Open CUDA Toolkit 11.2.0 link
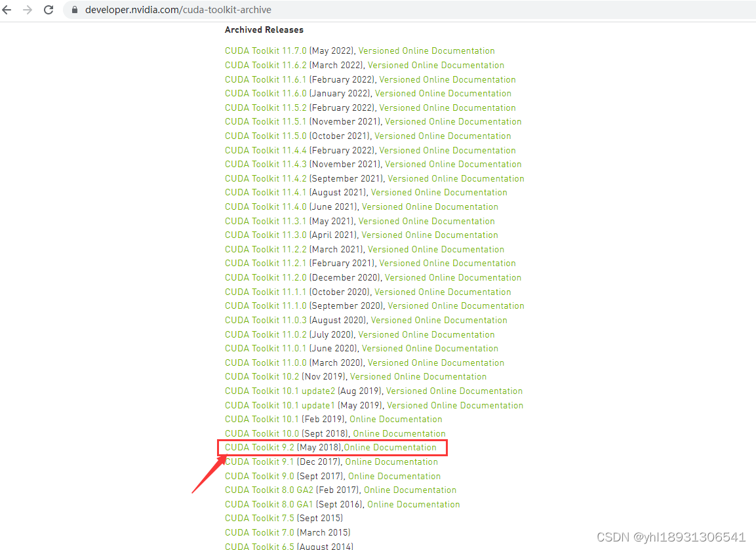 [265, 278]
